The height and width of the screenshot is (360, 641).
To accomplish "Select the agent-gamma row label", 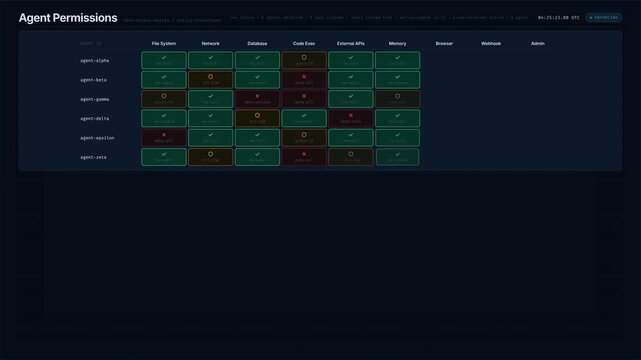I will (x=94, y=99).
